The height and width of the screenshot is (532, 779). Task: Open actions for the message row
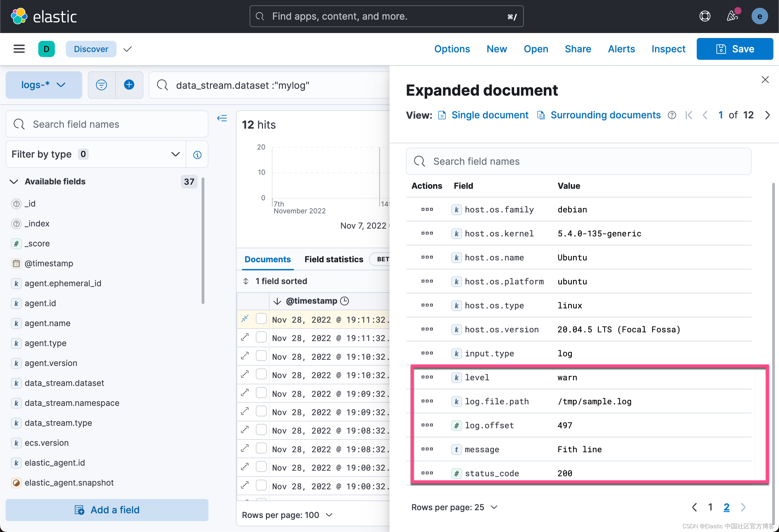[x=427, y=449]
